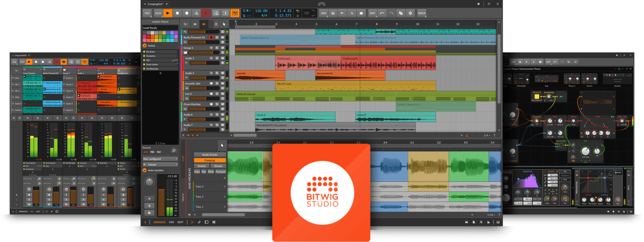Viewport: 644px width, 242px height.
Task: Toggle the Active checkbox in inspector
Action: pos(145,46)
